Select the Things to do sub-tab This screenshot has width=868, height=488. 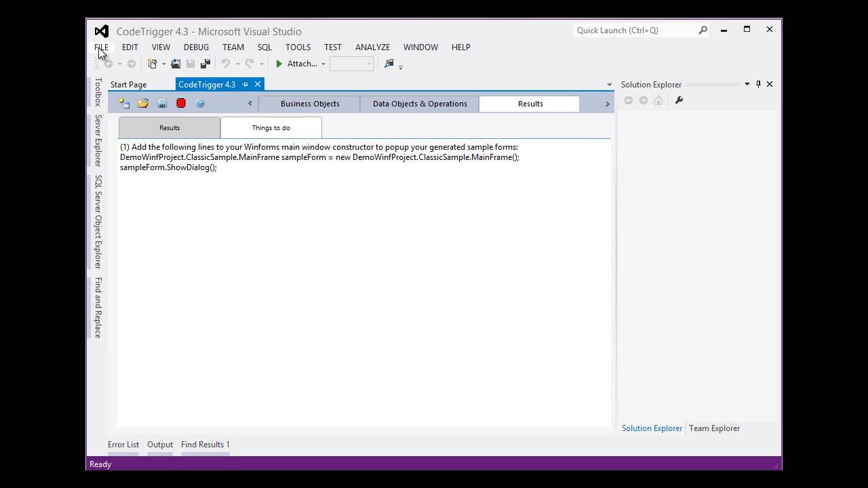[x=271, y=127]
